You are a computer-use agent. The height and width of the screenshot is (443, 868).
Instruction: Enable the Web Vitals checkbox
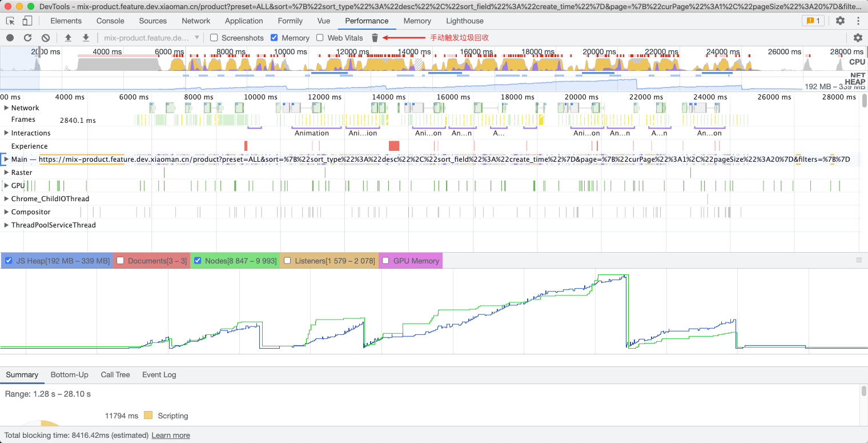point(320,38)
